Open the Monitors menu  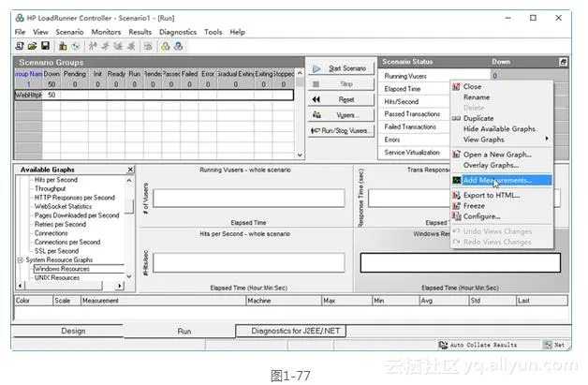[106, 32]
